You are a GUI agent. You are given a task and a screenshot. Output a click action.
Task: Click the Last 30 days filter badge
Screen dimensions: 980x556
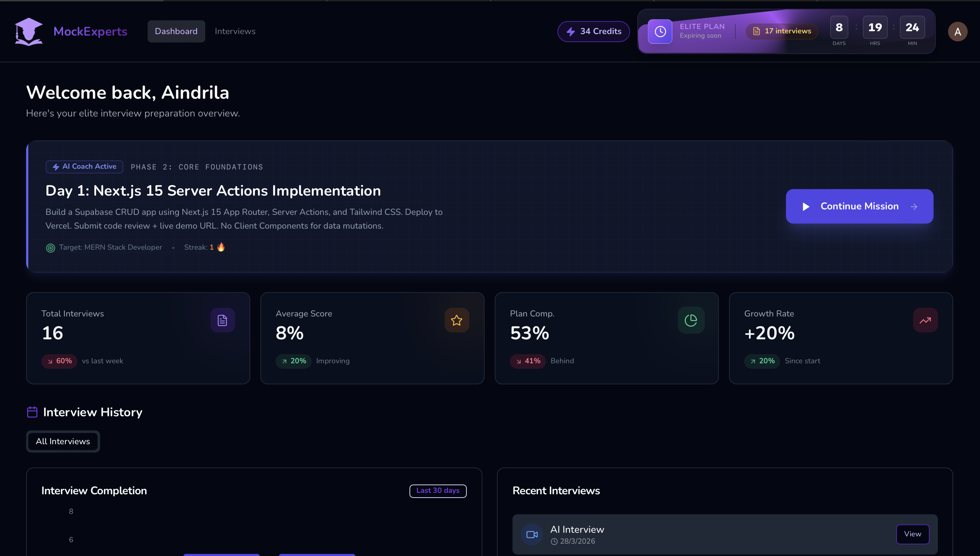point(438,491)
